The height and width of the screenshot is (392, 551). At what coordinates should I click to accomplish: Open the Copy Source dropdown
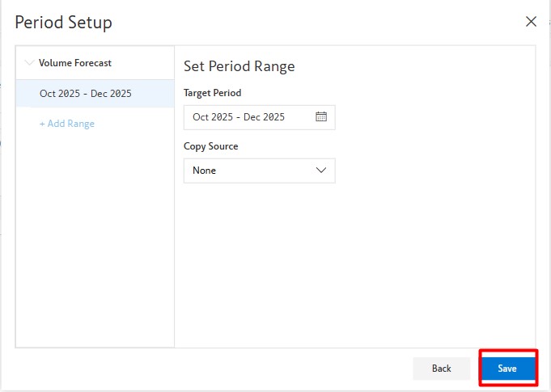[x=259, y=171]
